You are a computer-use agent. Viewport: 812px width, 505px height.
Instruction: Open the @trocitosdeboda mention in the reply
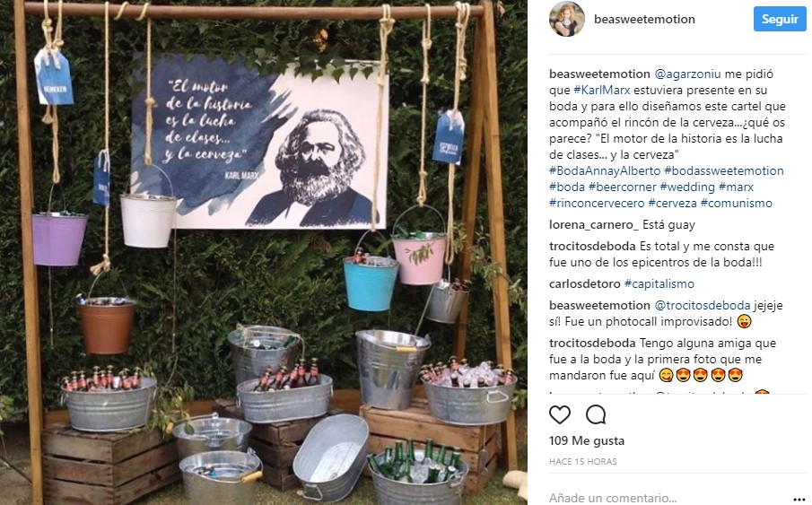[703, 306]
